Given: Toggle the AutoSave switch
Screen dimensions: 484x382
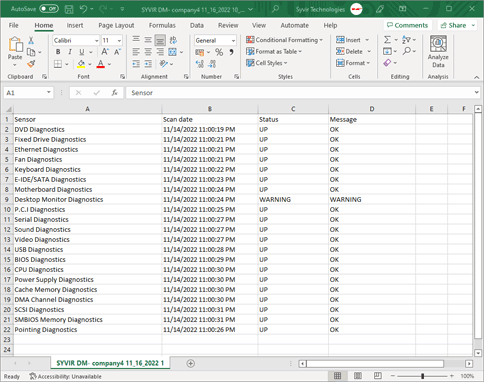Looking at the screenshot, I should pos(49,9).
